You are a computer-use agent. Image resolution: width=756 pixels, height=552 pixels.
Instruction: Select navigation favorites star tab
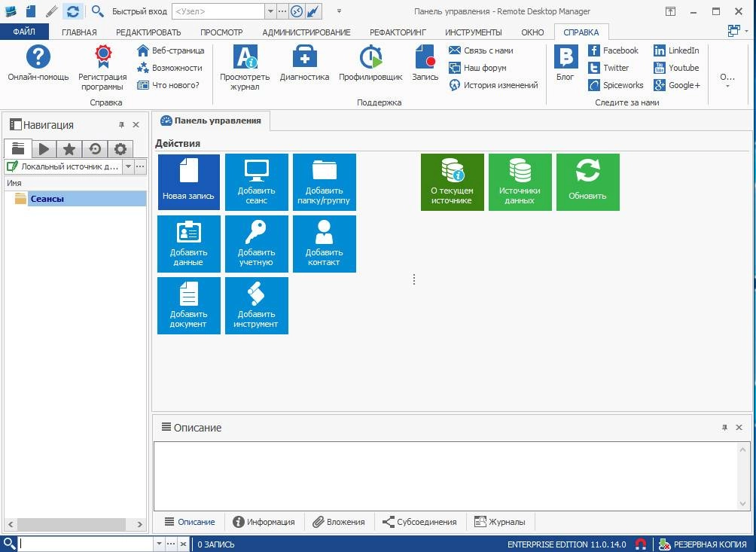coord(69,149)
